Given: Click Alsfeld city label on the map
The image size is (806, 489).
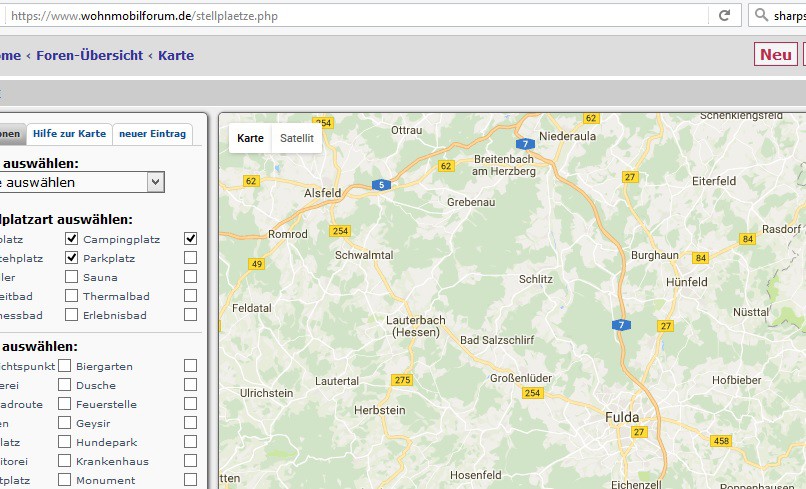Looking at the screenshot, I should point(322,193).
